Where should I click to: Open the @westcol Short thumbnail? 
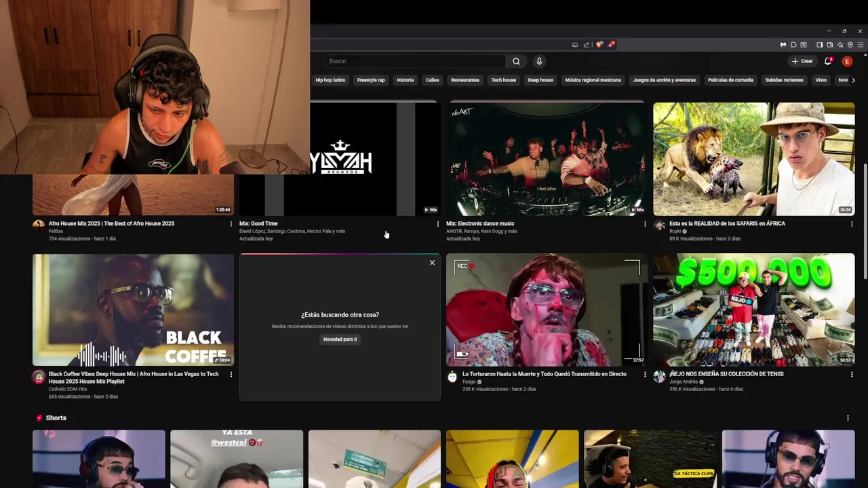237,459
